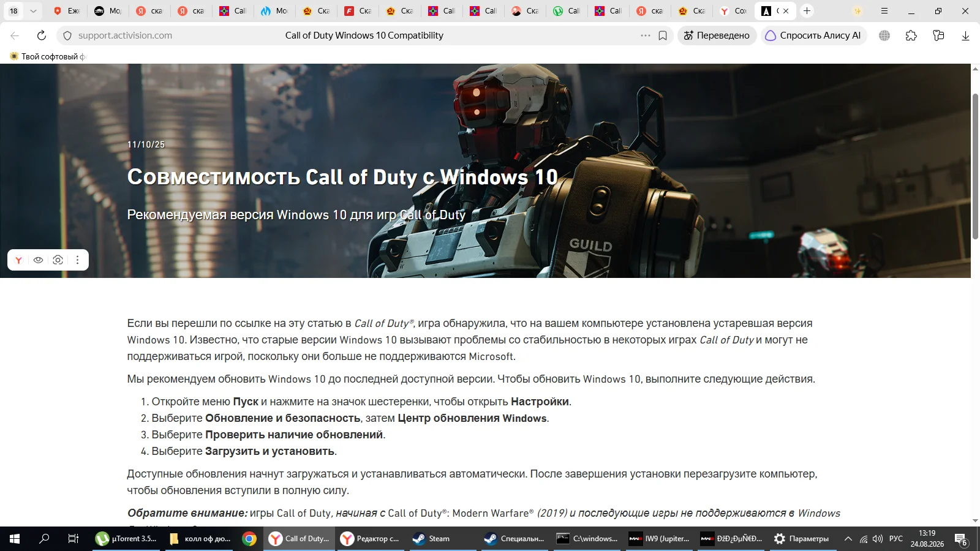This screenshot has height=551, width=980.
Task: Click the globe icon in browser toolbar
Action: (x=884, y=36)
